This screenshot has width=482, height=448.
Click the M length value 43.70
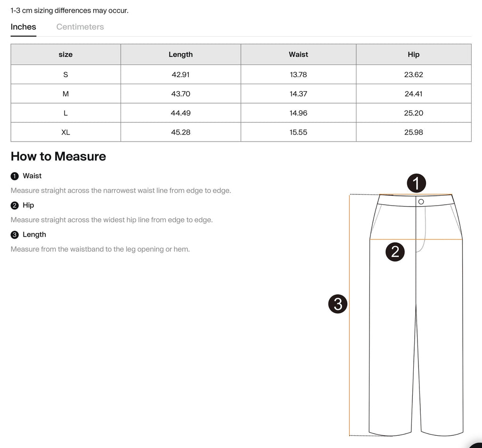click(x=181, y=94)
